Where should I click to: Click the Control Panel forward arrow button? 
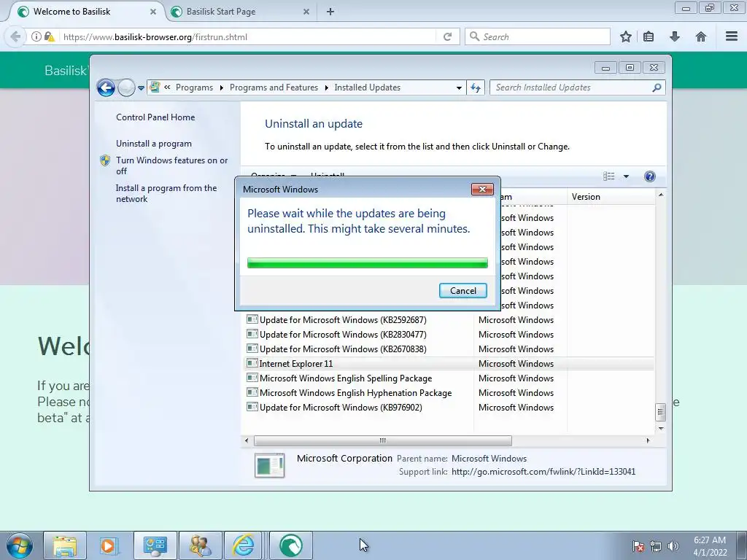click(x=126, y=87)
